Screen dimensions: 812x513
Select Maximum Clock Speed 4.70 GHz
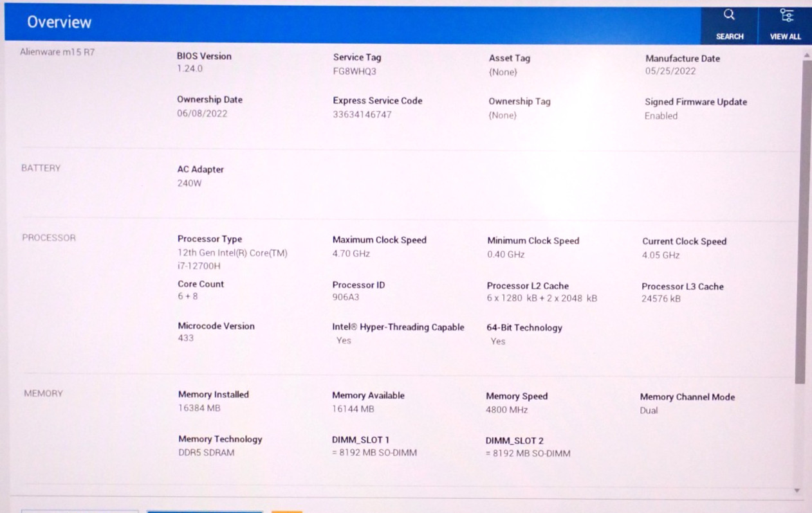[x=351, y=254]
